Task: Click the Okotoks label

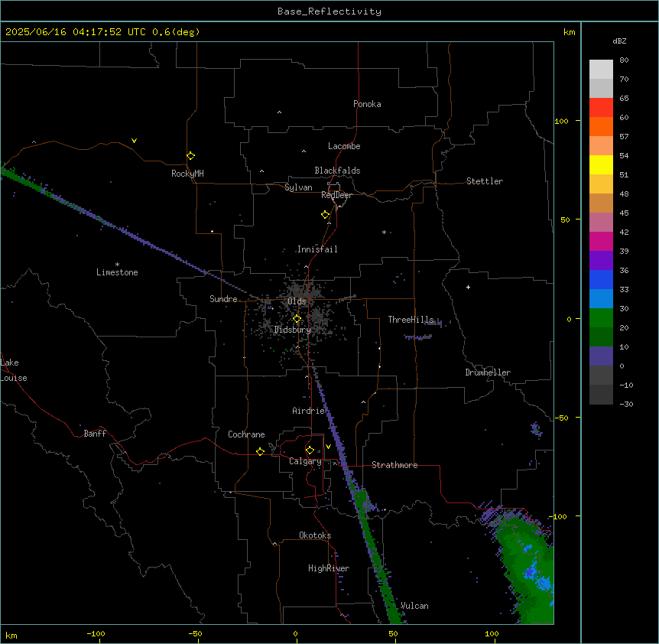Action: click(315, 535)
